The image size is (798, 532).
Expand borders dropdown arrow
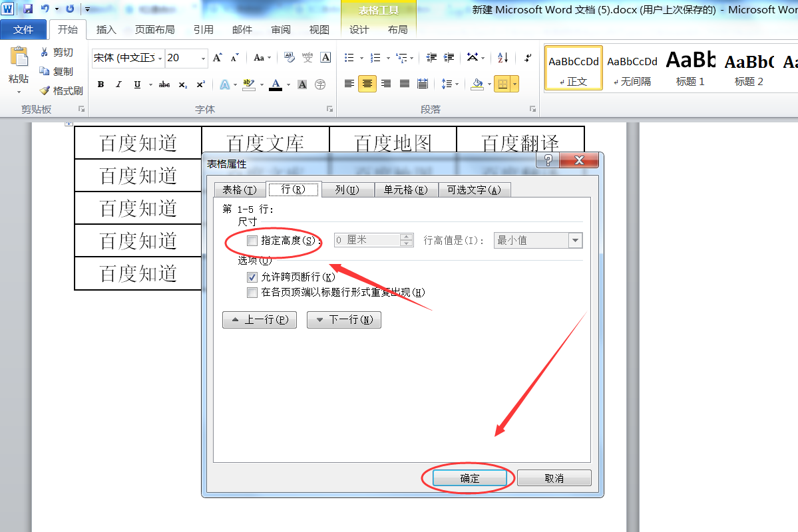click(x=515, y=84)
